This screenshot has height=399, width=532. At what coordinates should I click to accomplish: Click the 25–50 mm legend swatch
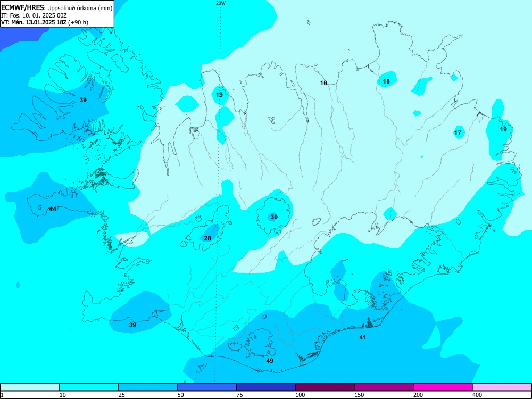tap(148, 387)
